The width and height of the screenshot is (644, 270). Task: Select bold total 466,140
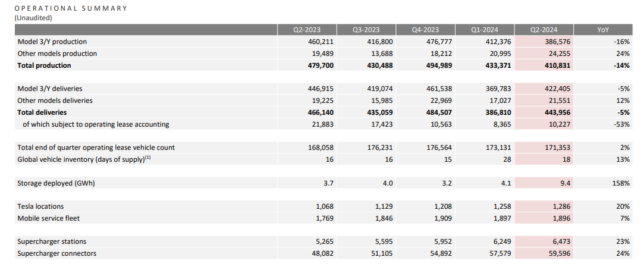319,112
